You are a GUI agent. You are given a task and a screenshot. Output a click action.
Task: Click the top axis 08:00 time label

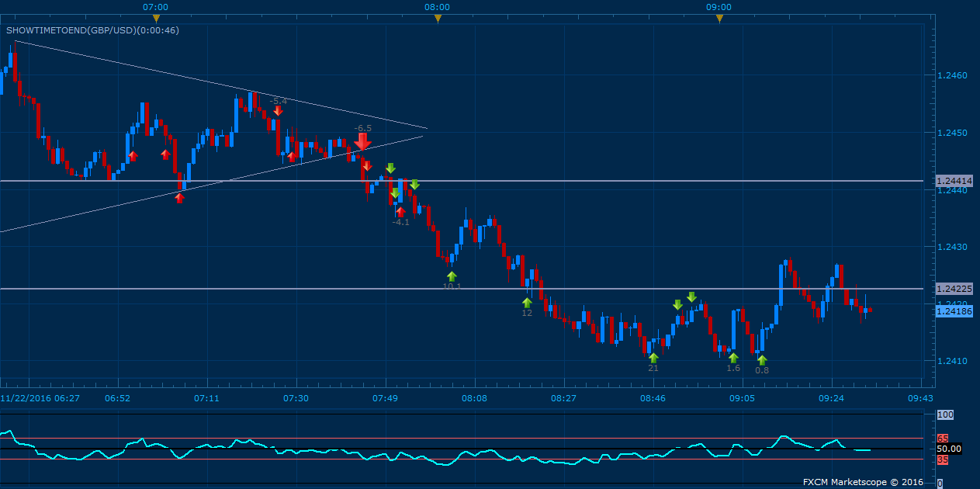(438, 6)
